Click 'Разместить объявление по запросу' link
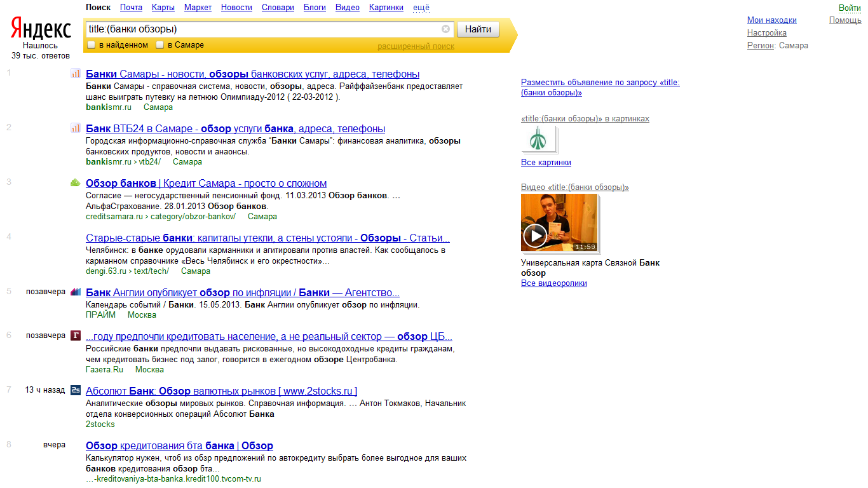 [x=600, y=88]
